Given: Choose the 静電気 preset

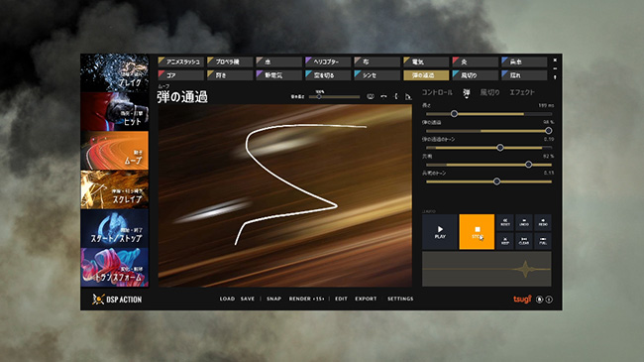Looking at the screenshot, I should (278, 75).
